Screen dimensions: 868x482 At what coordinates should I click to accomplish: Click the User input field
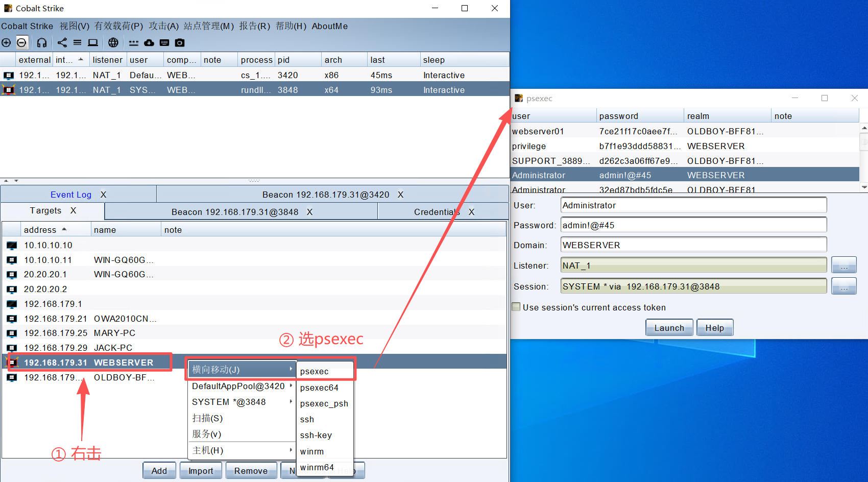pos(693,205)
